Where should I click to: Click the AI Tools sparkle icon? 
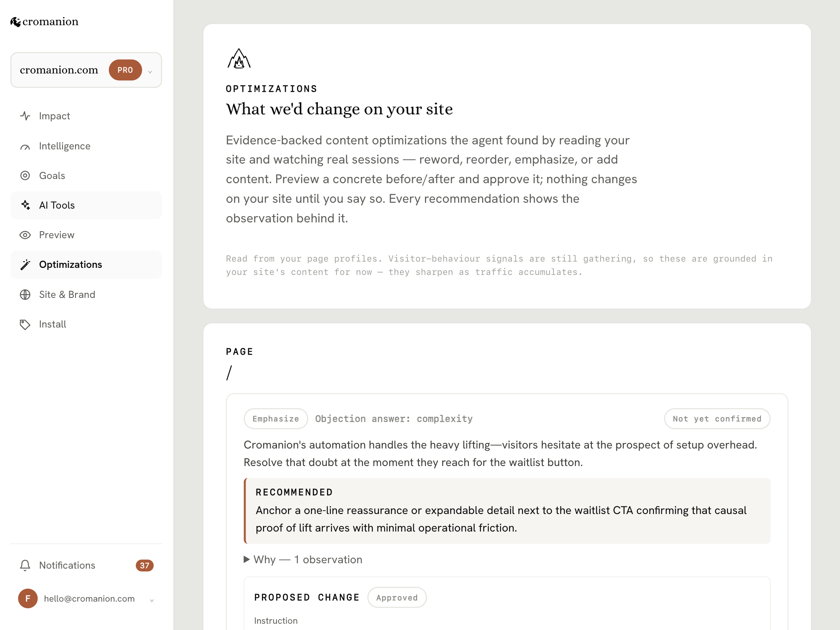(25, 205)
